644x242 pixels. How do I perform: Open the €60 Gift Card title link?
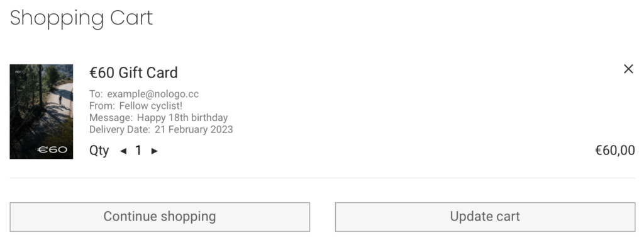pos(133,73)
